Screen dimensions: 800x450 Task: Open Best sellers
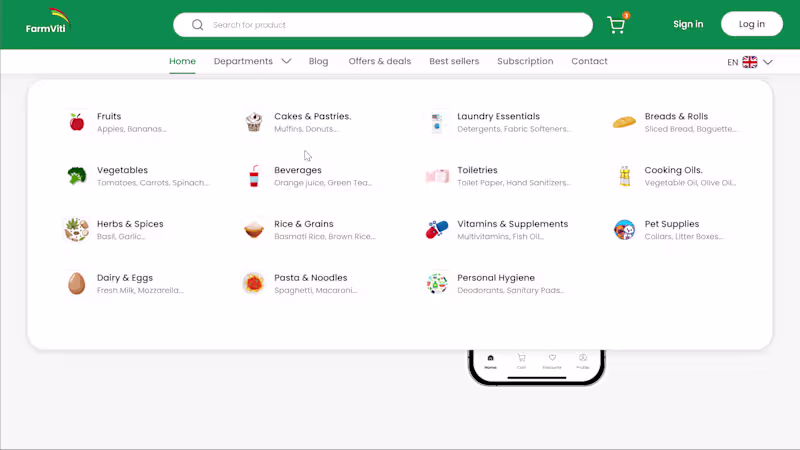coord(454,61)
